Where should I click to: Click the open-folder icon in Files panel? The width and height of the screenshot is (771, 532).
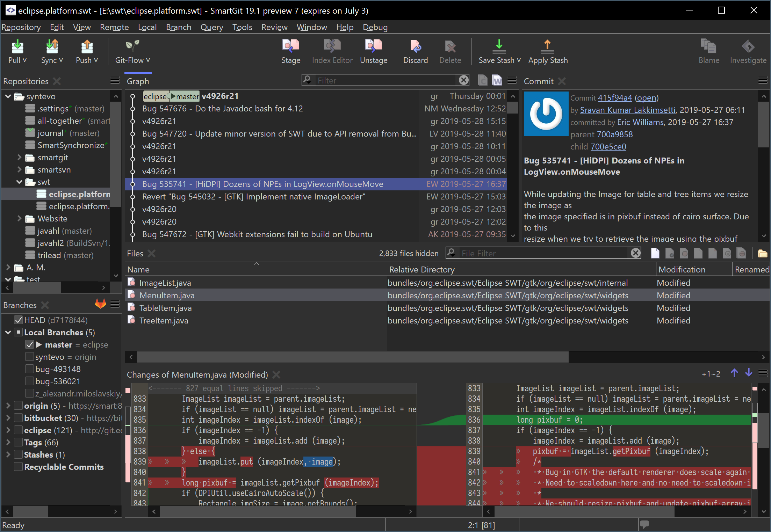click(x=763, y=253)
